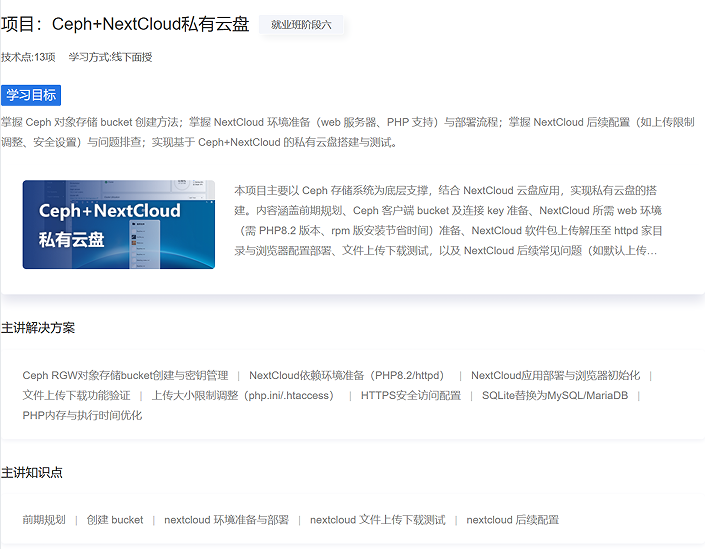Click the 主讲解决方案 heading

38,328
